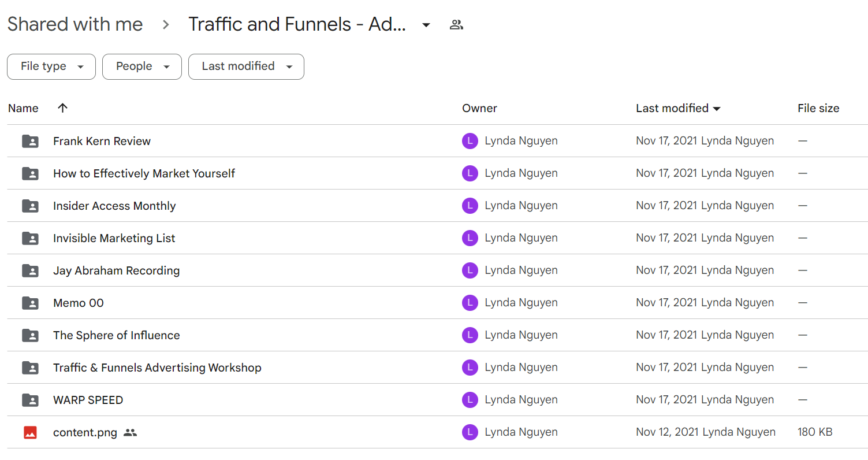Click owner name Lynda Nguyen in WARP SPEED row

pos(521,400)
